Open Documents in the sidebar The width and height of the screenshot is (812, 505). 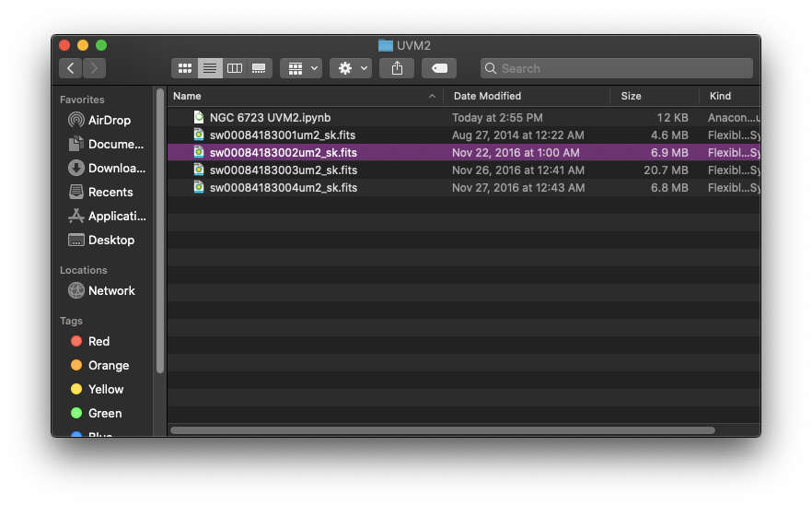pos(107,144)
